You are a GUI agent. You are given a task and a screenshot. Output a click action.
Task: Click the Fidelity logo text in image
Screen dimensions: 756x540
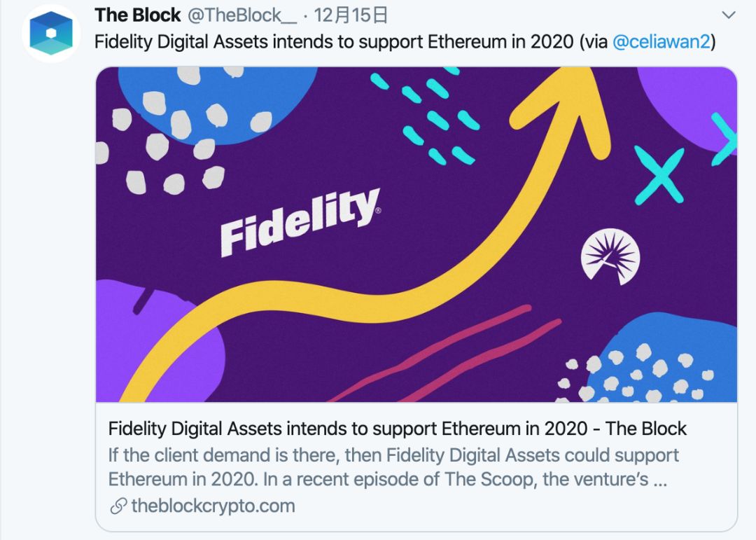300,222
